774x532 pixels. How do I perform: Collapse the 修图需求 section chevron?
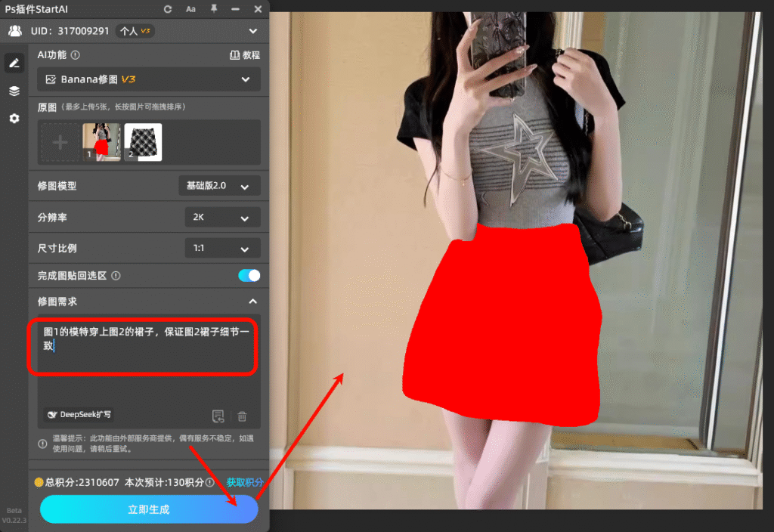coord(252,302)
